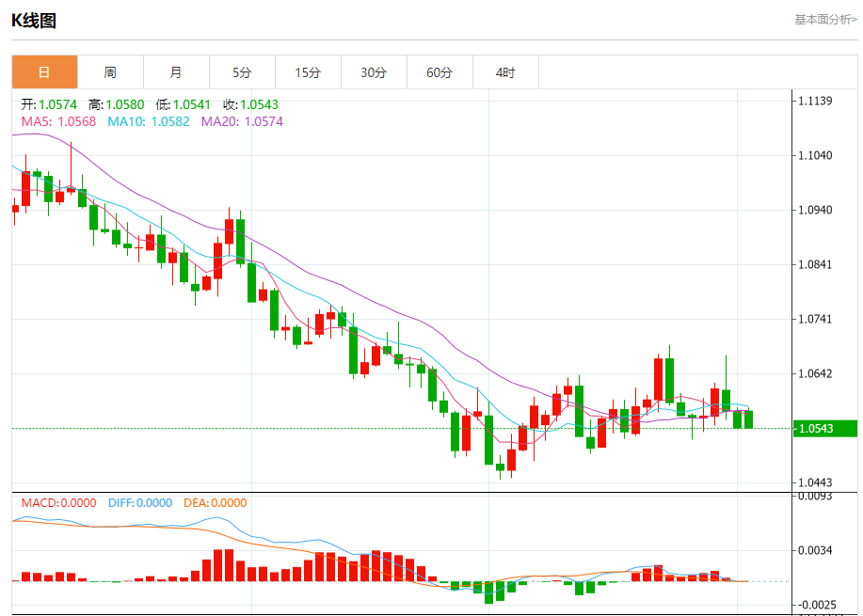
Task: Click the DEA:0.0000 indicator label
Action: (216, 503)
